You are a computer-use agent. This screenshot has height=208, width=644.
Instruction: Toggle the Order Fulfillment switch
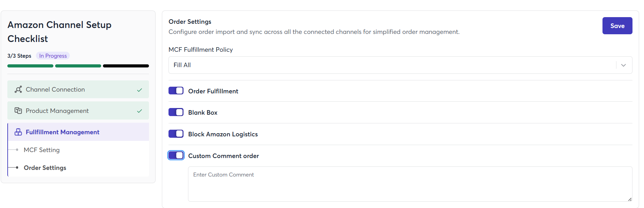(x=176, y=91)
